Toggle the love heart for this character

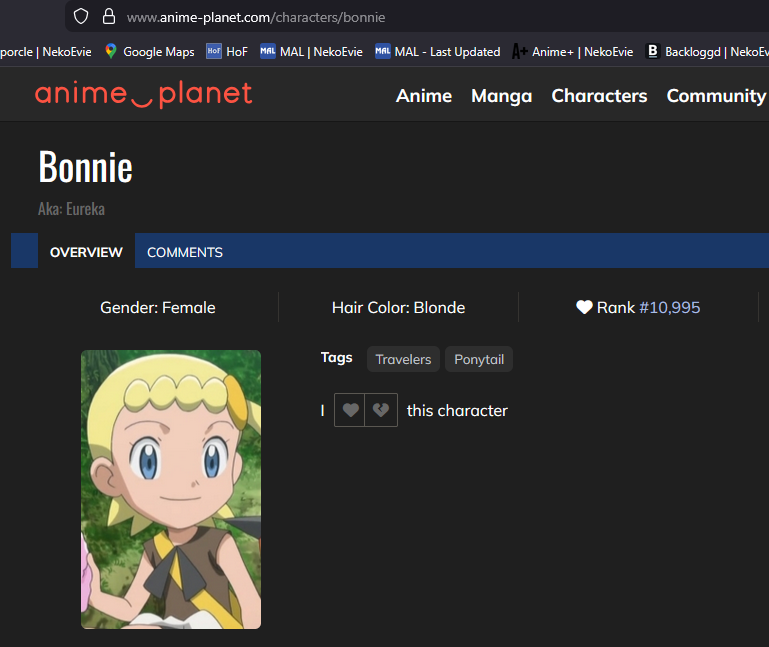click(x=350, y=410)
